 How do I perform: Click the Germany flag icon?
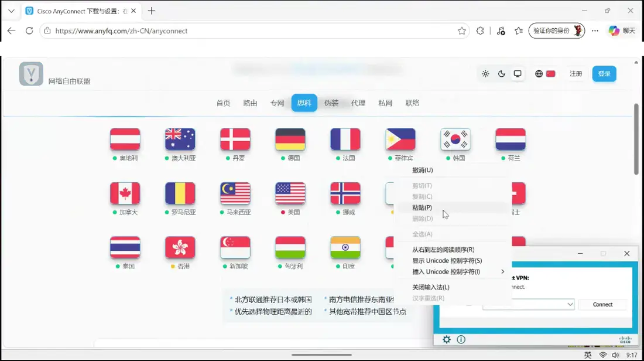click(x=290, y=139)
